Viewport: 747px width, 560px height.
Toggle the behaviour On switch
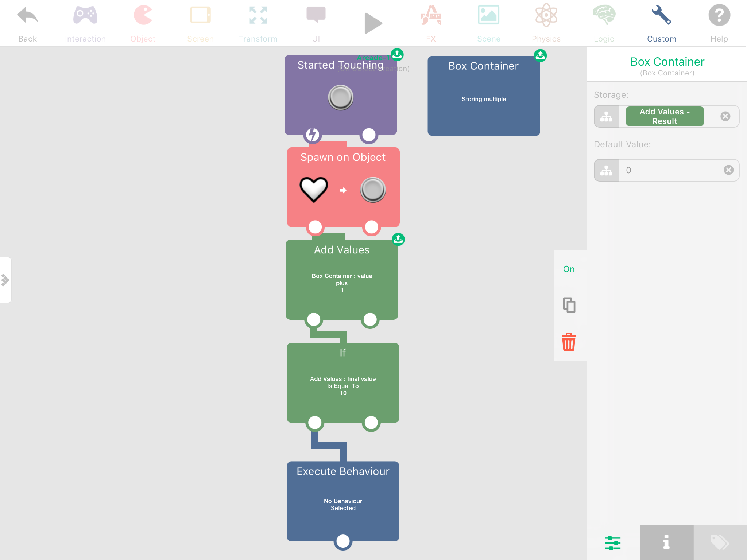pos(569,269)
